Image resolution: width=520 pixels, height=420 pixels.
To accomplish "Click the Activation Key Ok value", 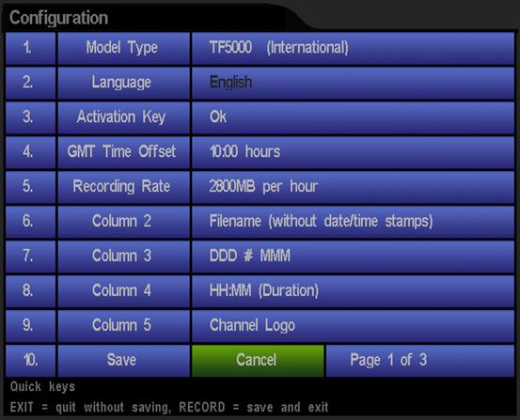I will pos(354,118).
